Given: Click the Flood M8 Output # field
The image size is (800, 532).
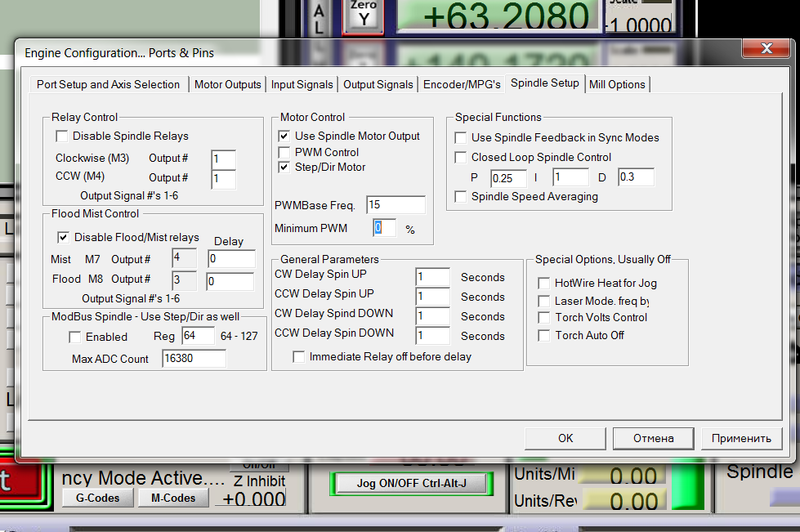Looking at the screenshot, I should coord(184,280).
